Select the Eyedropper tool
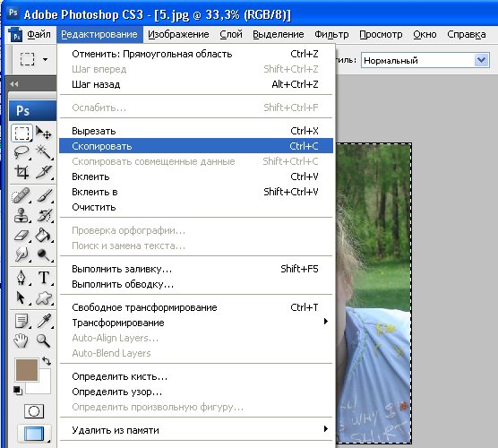Screen dimensions: 498x448 pos(44,321)
